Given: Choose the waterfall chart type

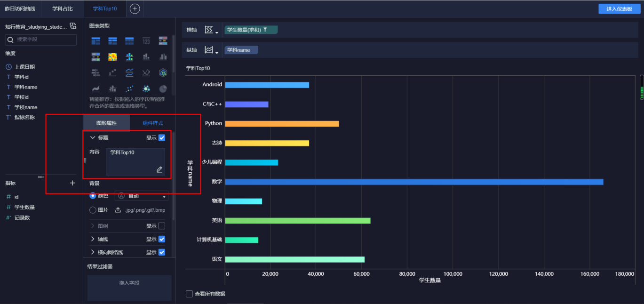Looking at the screenshot, I should pos(112,72).
